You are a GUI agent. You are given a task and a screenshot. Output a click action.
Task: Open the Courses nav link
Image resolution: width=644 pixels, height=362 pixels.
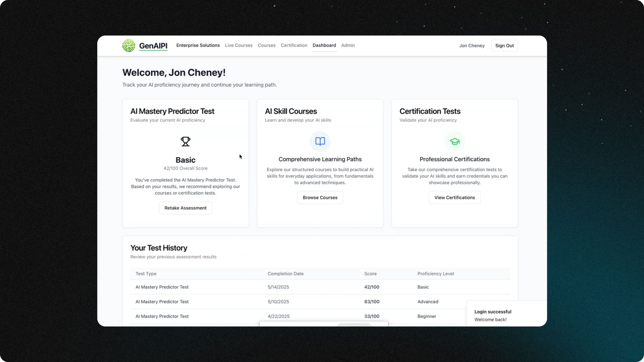click(x=266, y=45)
